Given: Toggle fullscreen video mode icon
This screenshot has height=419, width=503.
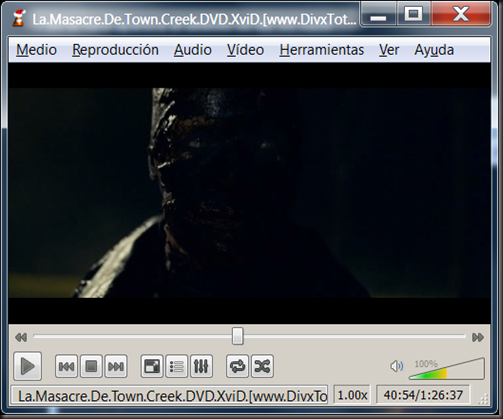Looking at the screenshot, I should (152, 366).
